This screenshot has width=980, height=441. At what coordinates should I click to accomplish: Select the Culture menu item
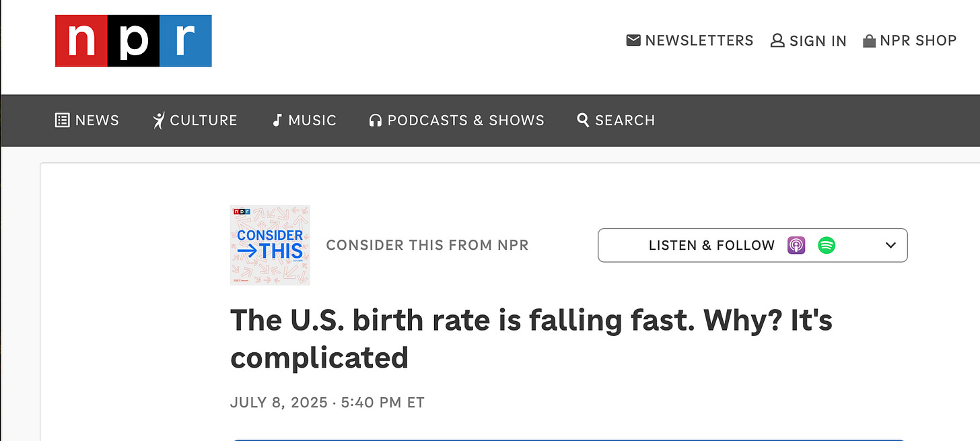[195, 121]
